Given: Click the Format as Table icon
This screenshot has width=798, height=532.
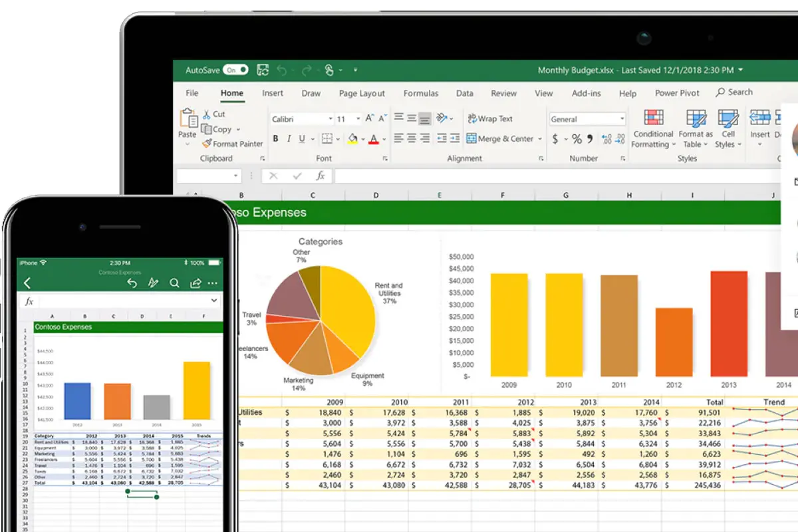Looking at the screenshot, I should (696, 118).
